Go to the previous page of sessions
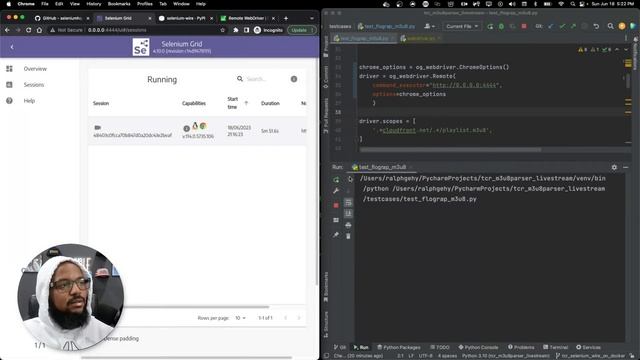This screenshot has width=640, height=360. [x=286, y=318]
